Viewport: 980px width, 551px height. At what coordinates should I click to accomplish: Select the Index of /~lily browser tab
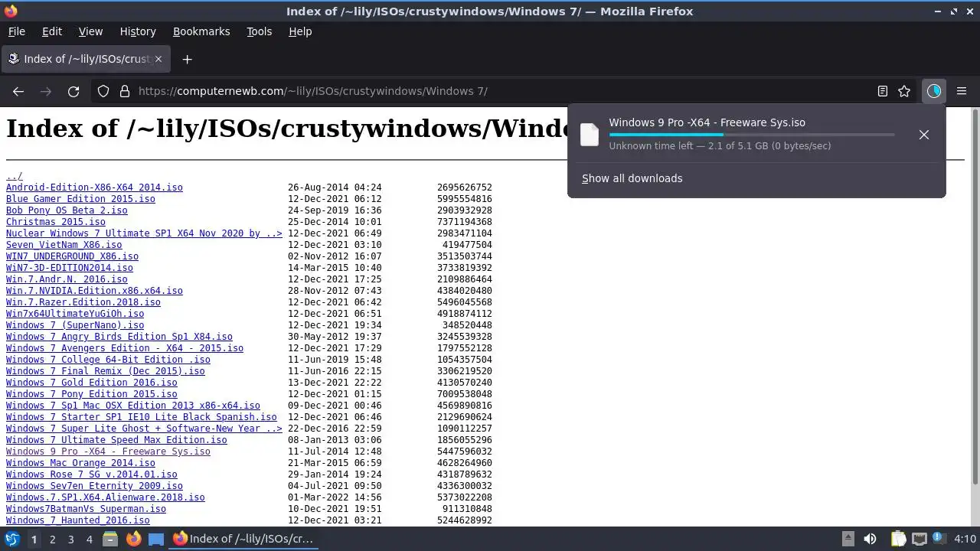coord(84,59)
